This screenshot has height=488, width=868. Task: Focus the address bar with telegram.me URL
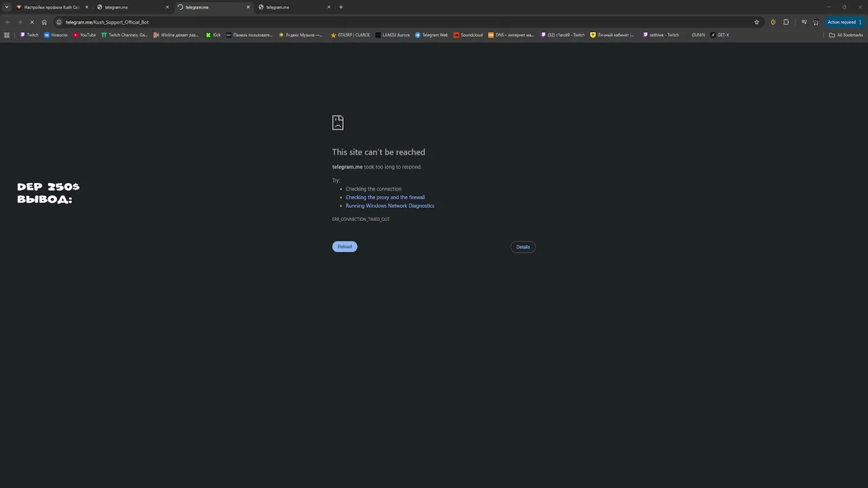click(x=407, y=22)
